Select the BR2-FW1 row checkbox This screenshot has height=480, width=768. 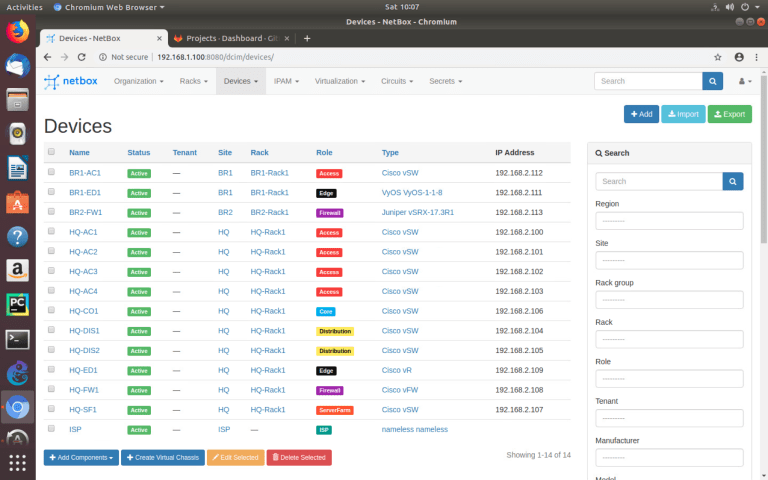tap(51, 212)
